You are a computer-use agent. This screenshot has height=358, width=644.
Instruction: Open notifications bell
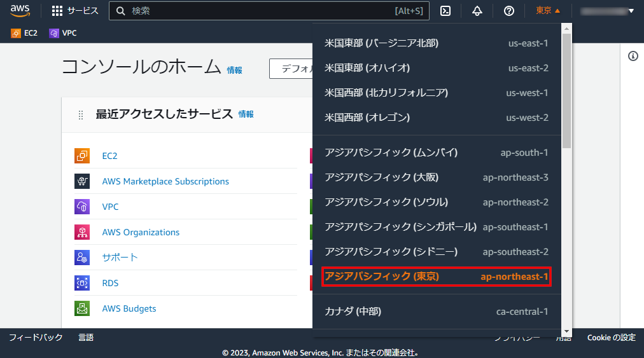(x=477, y=11)
